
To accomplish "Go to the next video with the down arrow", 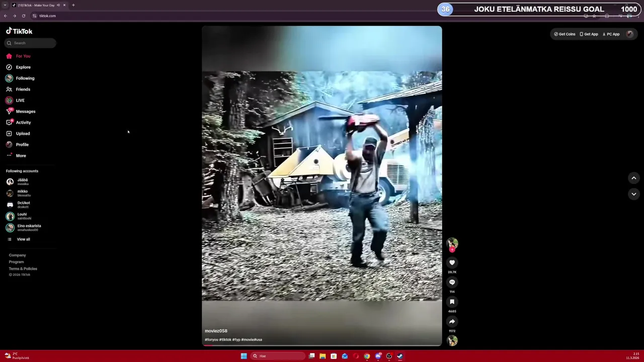I will click(634, 194).
